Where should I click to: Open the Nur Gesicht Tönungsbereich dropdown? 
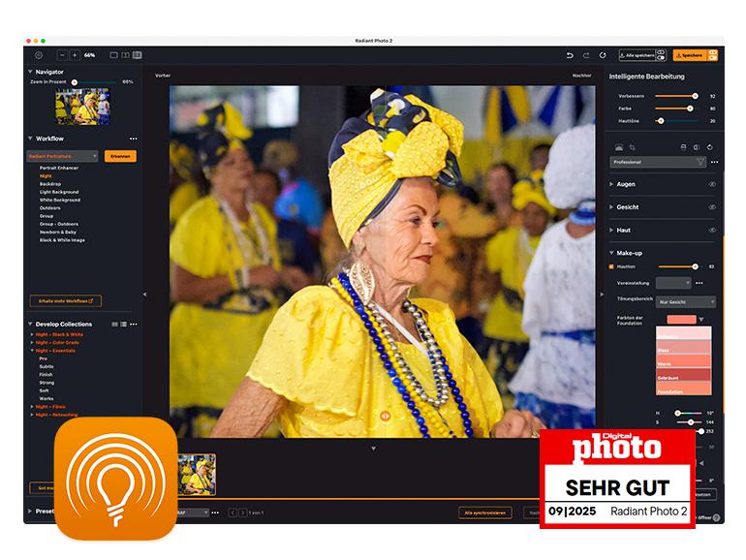(686, 302)
